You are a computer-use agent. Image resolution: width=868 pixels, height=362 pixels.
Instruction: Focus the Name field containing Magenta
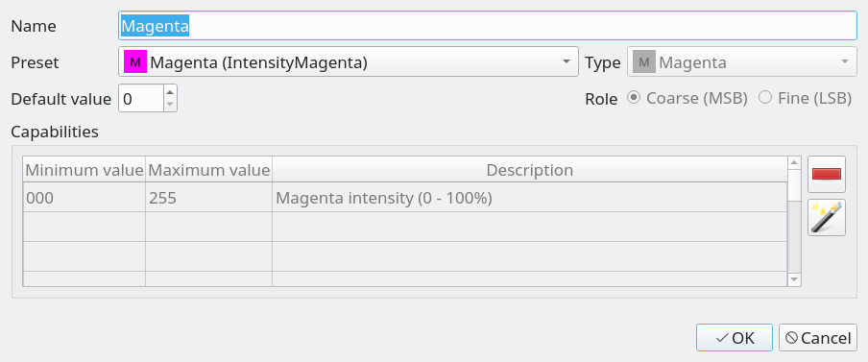point(488,26)
